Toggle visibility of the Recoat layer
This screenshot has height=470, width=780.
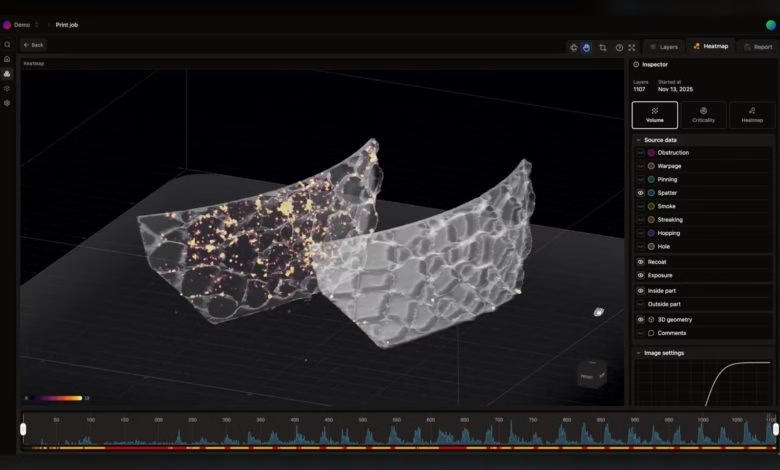(640, 262)
